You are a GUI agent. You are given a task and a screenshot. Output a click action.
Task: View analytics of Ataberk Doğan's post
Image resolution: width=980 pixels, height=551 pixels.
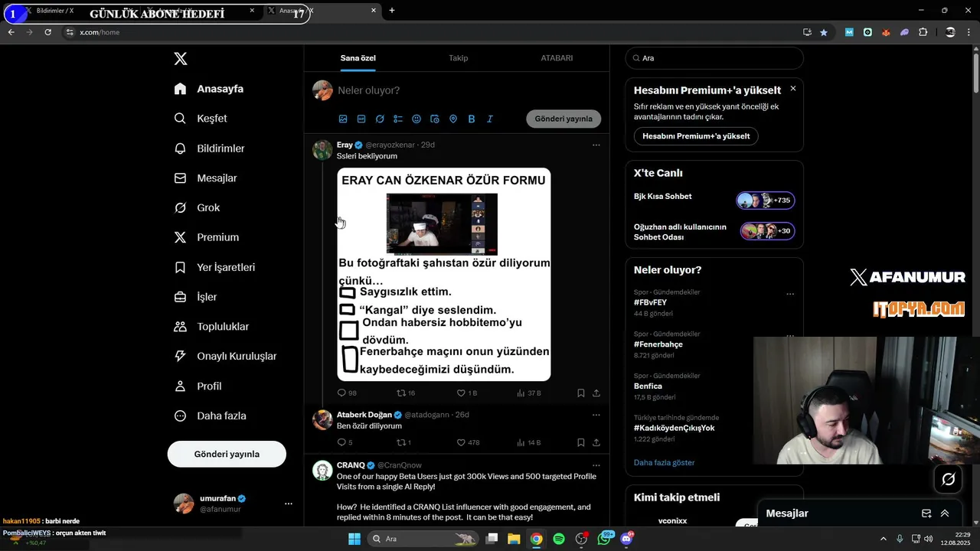pos(529,442)
